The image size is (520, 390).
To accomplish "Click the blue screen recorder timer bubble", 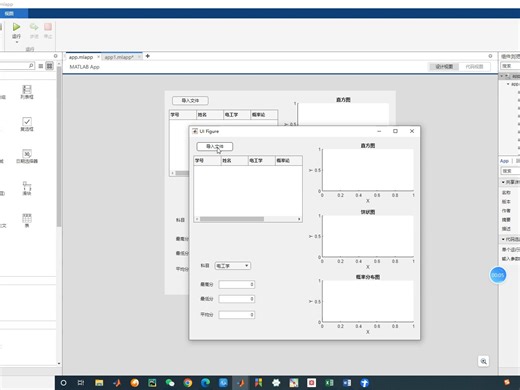I will point(498,275).
